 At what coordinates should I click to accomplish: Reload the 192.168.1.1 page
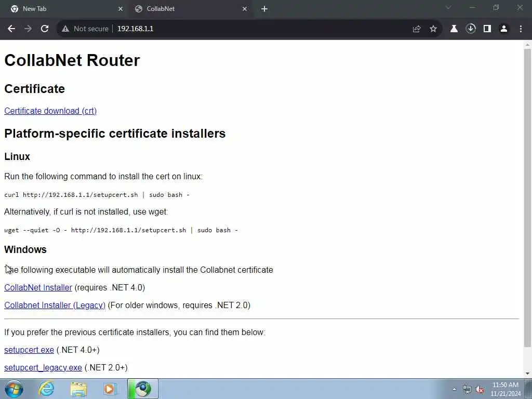coord(45,29)
